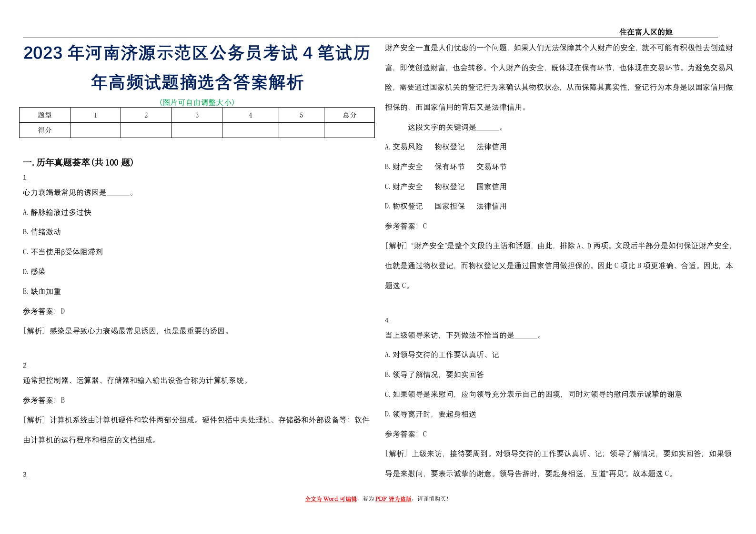
Task: Select option 'A.对领导交待的工作要认真听、记'
Action: click(x=442, y=355)
